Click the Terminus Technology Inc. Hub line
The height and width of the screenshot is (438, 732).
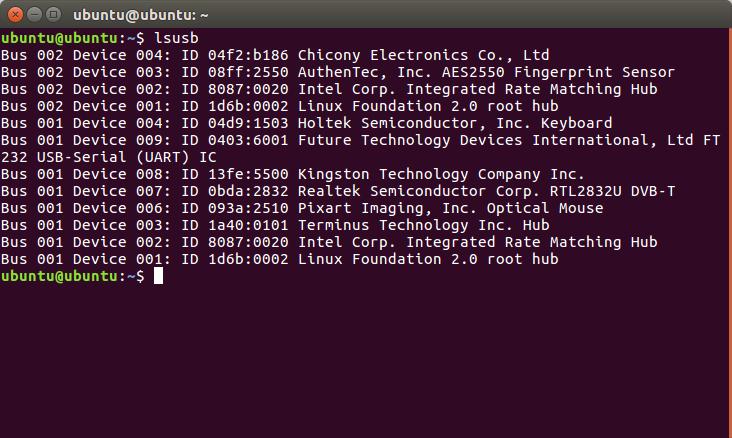click(x=275, y=225)
